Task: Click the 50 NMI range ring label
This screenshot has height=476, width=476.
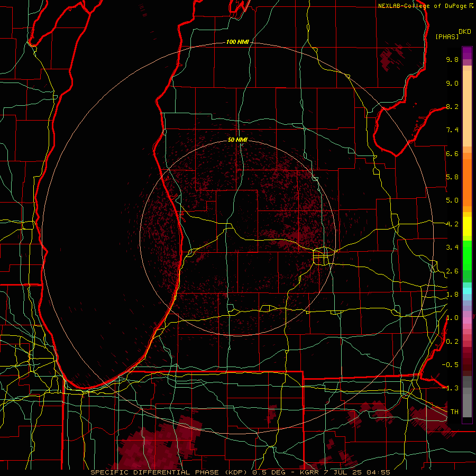Action: (237, 140)
